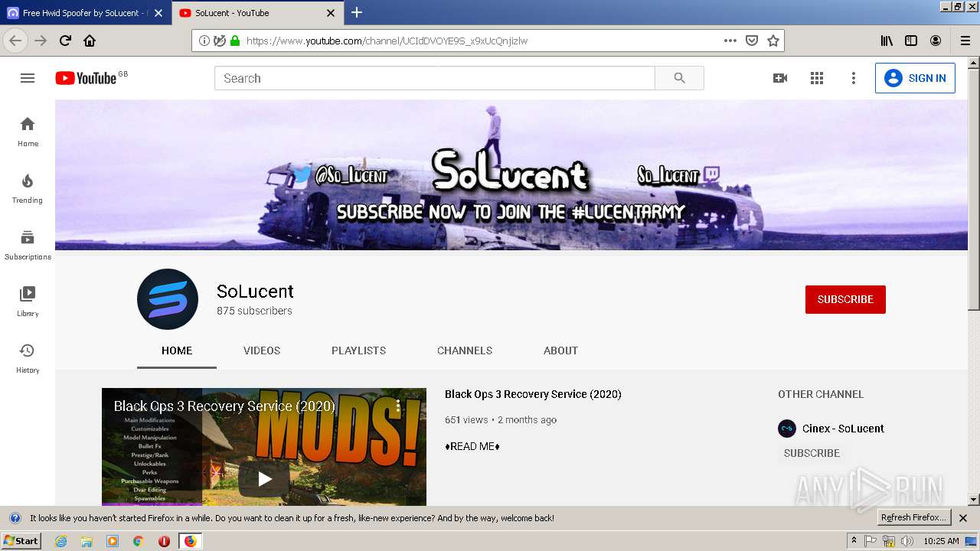Click the taskbar clock 10:25 AM

pos(941,541)
